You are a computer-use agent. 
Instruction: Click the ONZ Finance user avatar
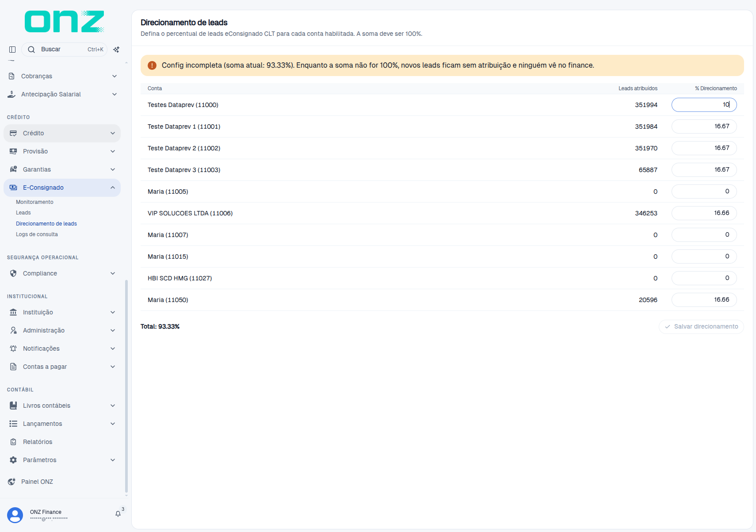click(x=15, y=515)
